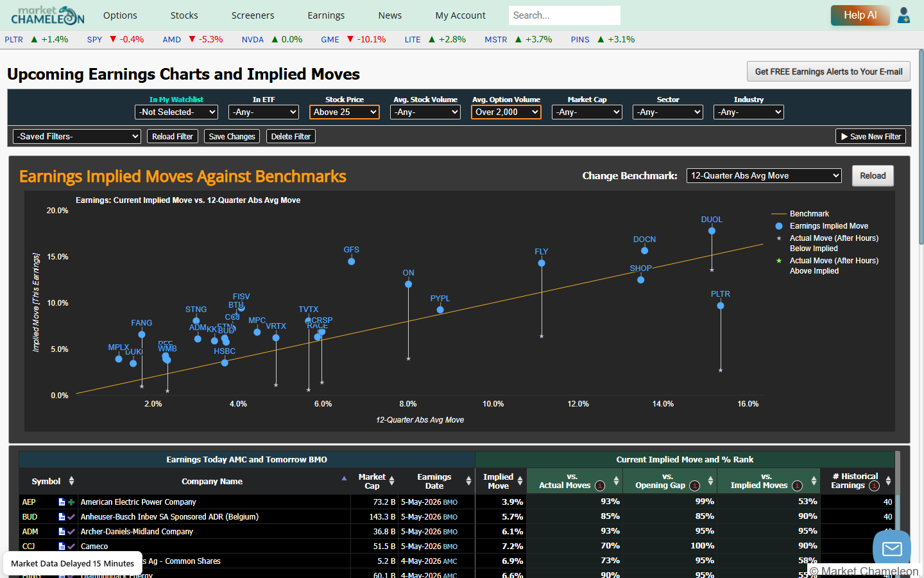924x578 pixels.
Task: Click the GFS data point on chart
Action: [x=352, y=261]
